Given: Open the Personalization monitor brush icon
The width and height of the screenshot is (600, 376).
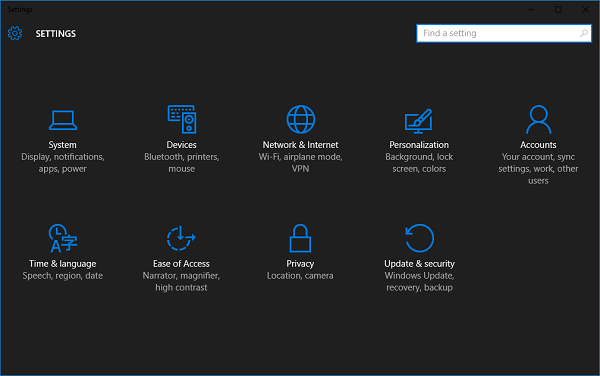Looking at the screenshot, I should tap(419, 121).
